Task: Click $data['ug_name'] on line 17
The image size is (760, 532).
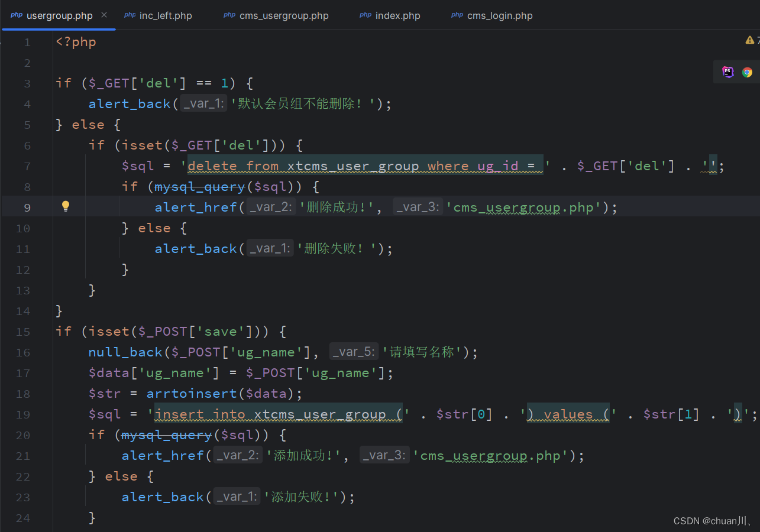Action: coord(154,373)
